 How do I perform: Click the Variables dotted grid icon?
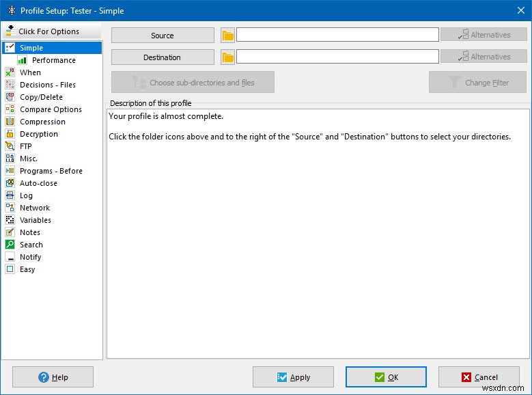pos(10,220)
